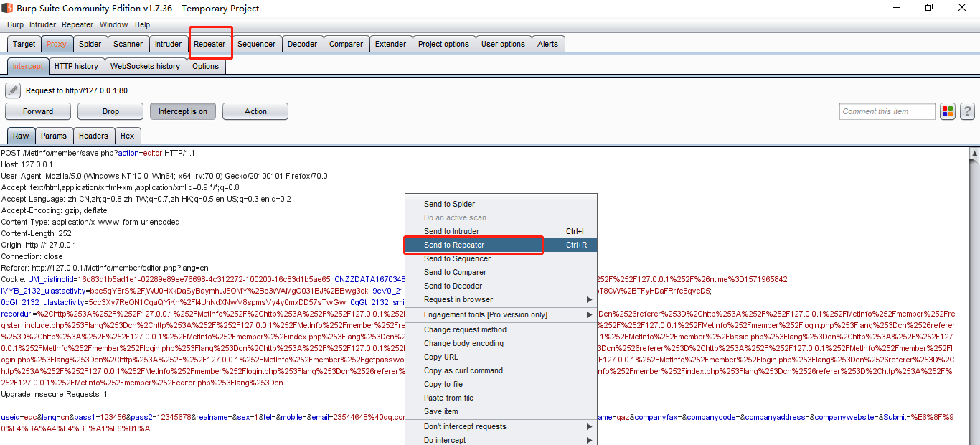This screenshot has width=980, height=445.
Task: Show the Params request view
Action: pos(54,136)
